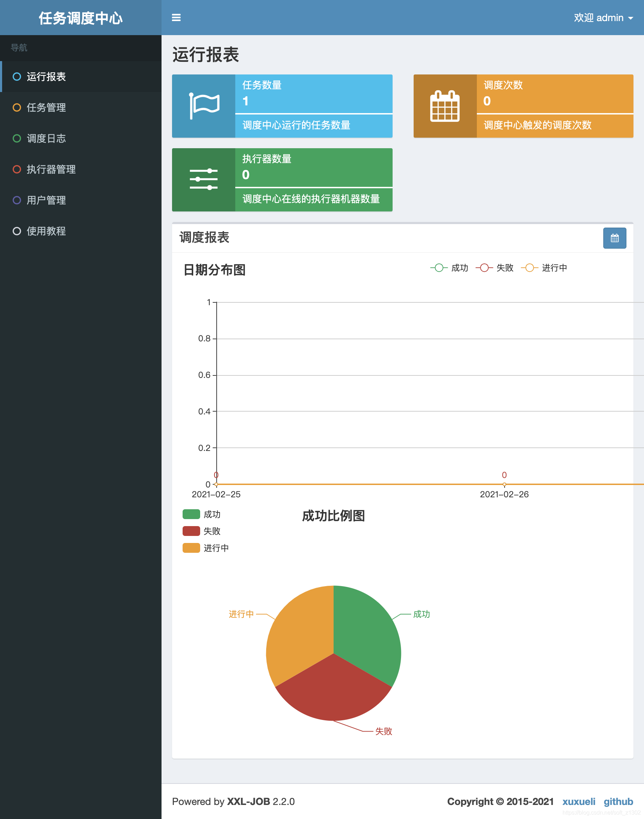The image size is (644, 819).
Task: Navigate to 用户管理
Action: (x=81, y=200)
